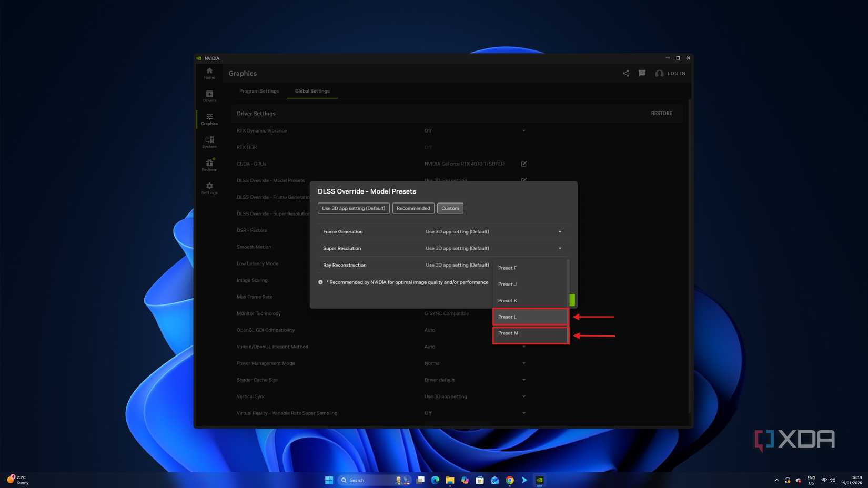Switch to the Program Settings tab

click(259, 90)
